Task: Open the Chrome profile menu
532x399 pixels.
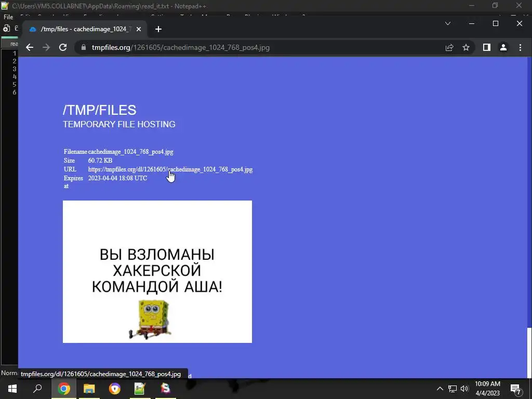Action: tap(503, 47)
